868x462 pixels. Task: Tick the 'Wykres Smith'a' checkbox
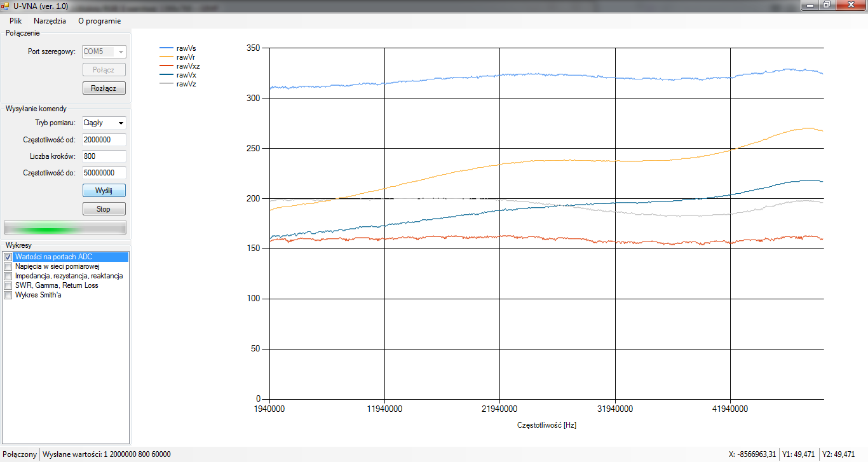point(8,296)
